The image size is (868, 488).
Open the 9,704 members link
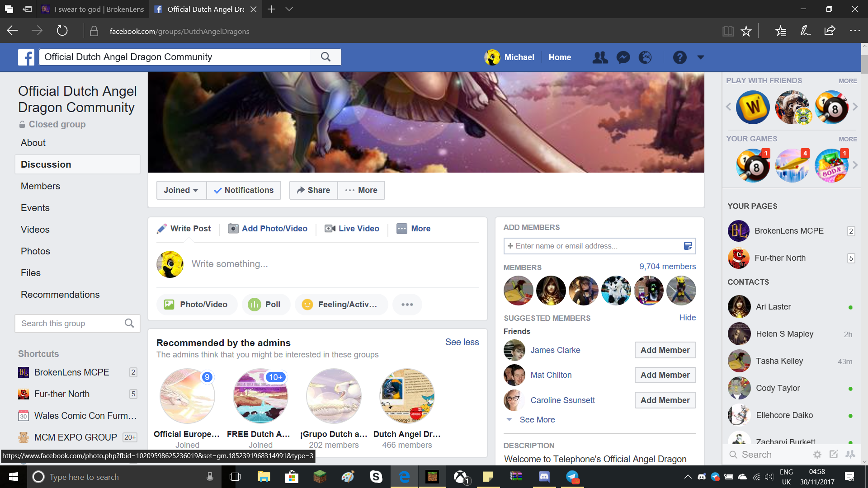pyautogui.click(x=667, y=267)
